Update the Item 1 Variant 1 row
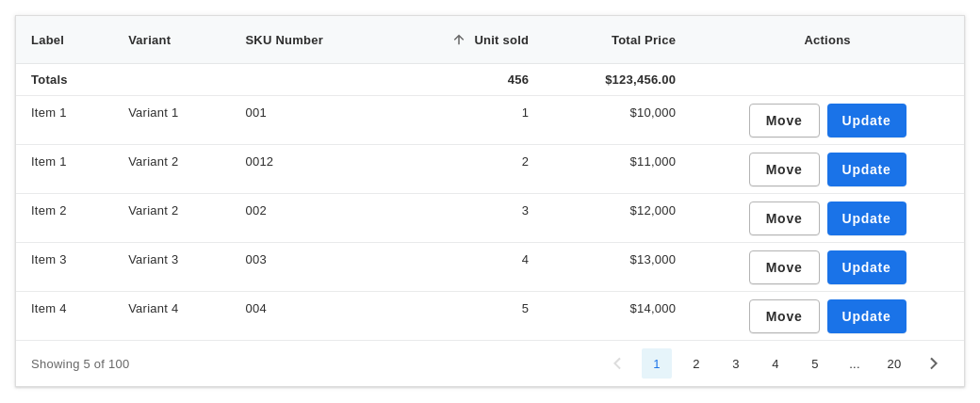Viewport: 980px width, 403px height. (867, 121)
